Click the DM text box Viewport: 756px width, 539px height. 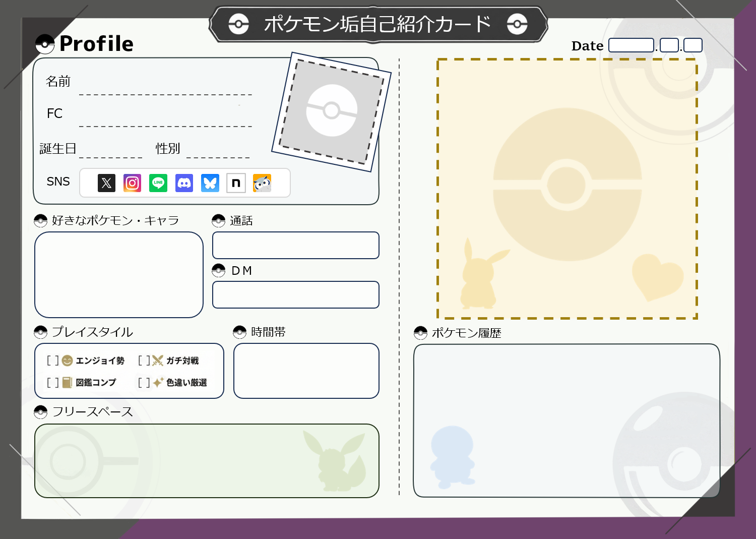[x=296, y=295]
